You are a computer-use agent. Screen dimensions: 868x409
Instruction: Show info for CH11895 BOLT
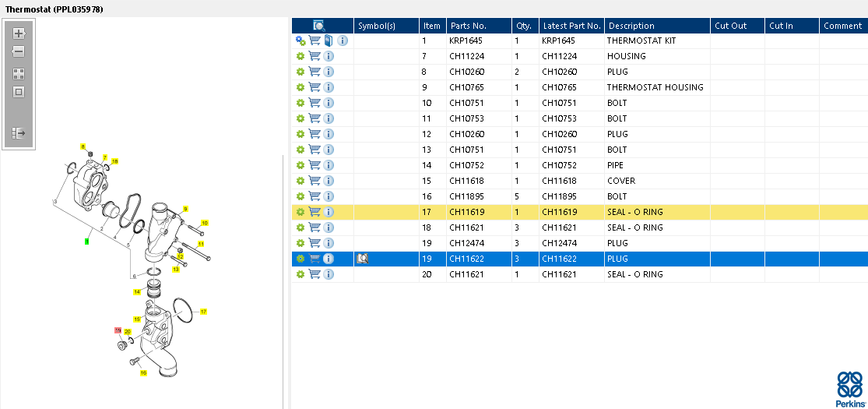[x=329, y=196]
